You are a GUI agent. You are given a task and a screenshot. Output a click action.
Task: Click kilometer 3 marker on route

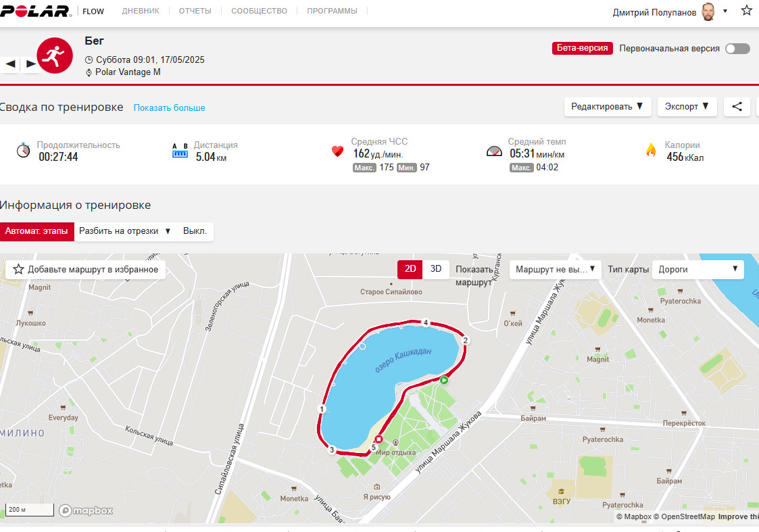point(332,450)
